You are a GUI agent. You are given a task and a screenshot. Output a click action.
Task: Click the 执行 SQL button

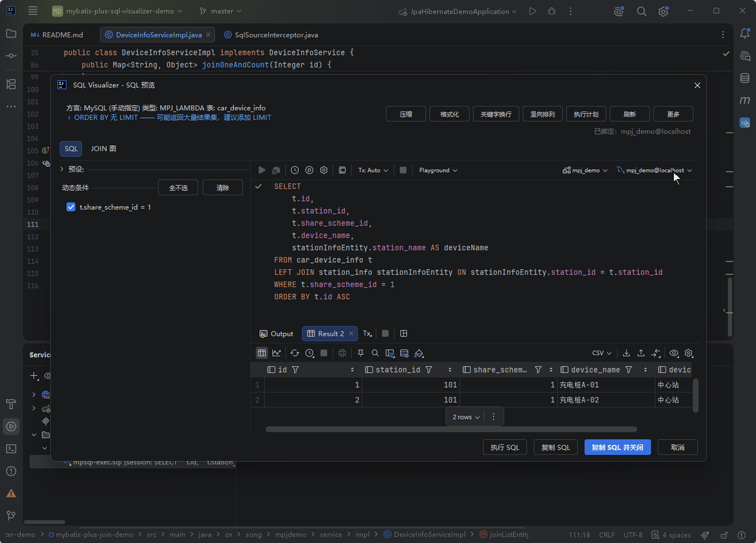[x=505, y=447]
